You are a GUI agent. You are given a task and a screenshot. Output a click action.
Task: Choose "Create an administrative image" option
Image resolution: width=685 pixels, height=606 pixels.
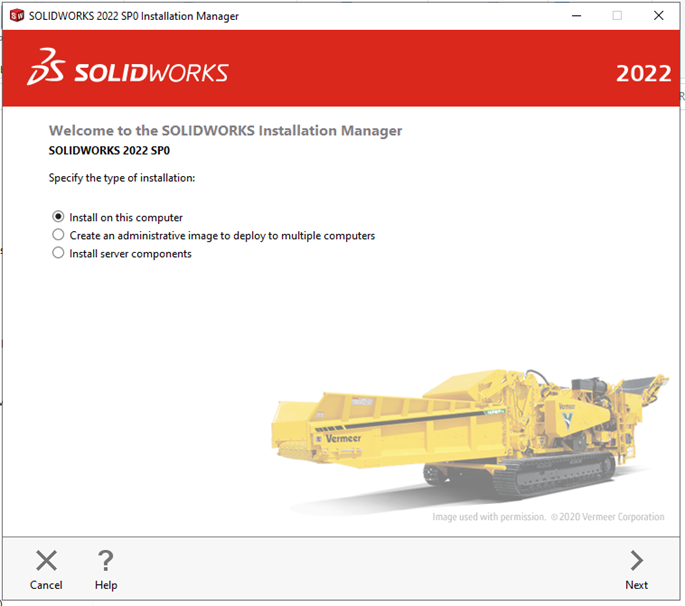click(x=58, y=235)
